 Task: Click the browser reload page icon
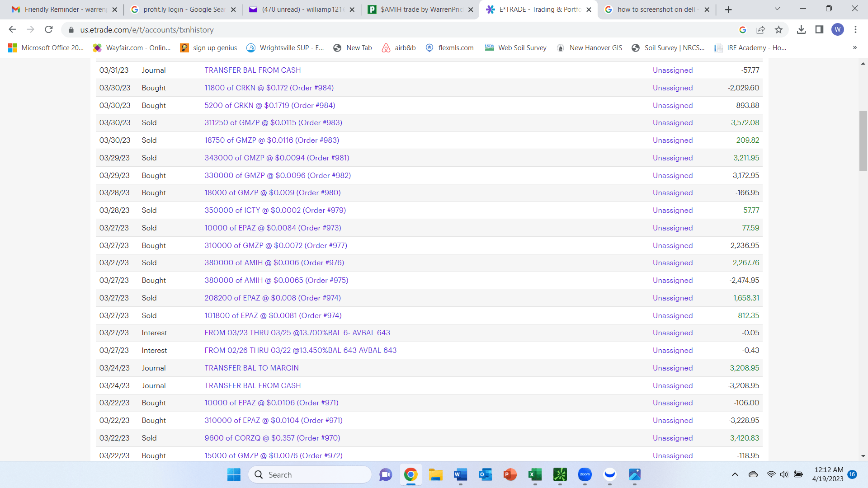(49, 30)
